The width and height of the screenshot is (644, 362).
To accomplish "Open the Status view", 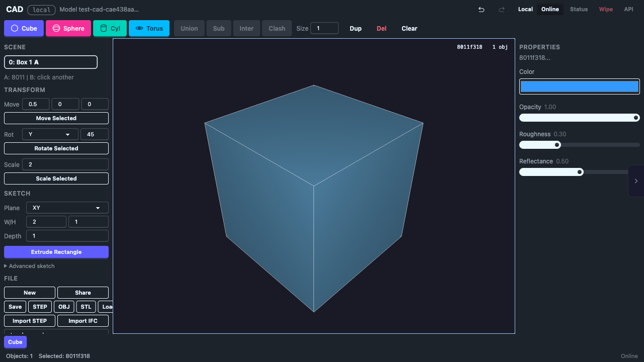I will (x=579, y=9).
